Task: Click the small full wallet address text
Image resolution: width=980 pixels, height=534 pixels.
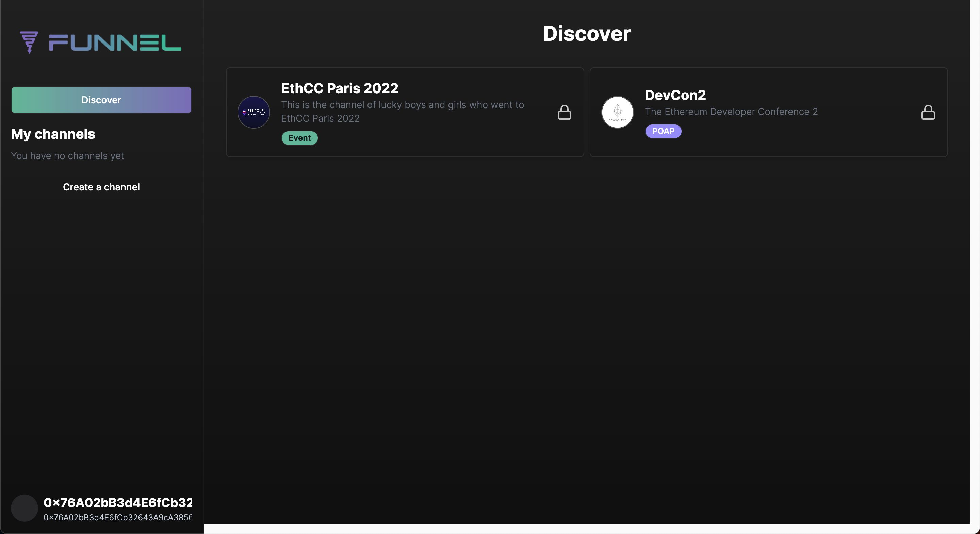Action: click(117, 518)
